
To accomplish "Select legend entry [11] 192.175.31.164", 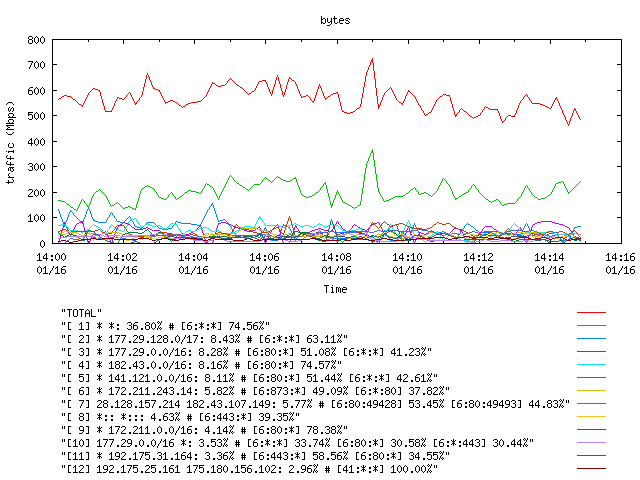I will click(x=255, y=456).
